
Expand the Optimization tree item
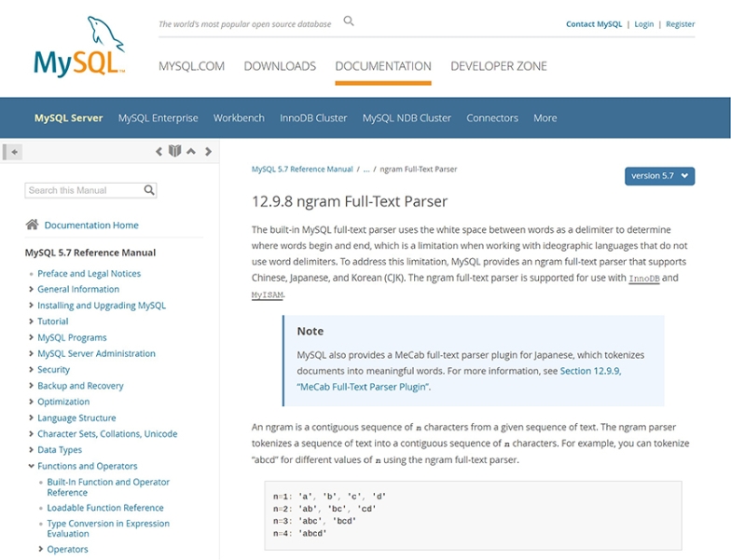tap(31, 403)
